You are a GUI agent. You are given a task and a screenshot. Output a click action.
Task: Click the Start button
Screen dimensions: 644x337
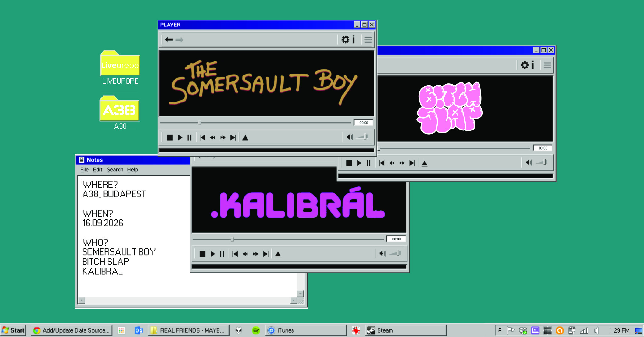(x=13, y=330)
